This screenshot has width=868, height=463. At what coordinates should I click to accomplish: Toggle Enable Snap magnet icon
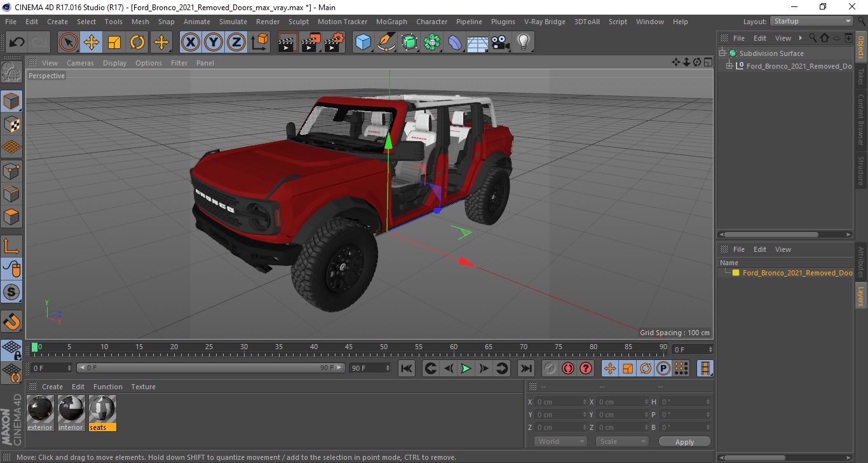[x=11, y=322]
